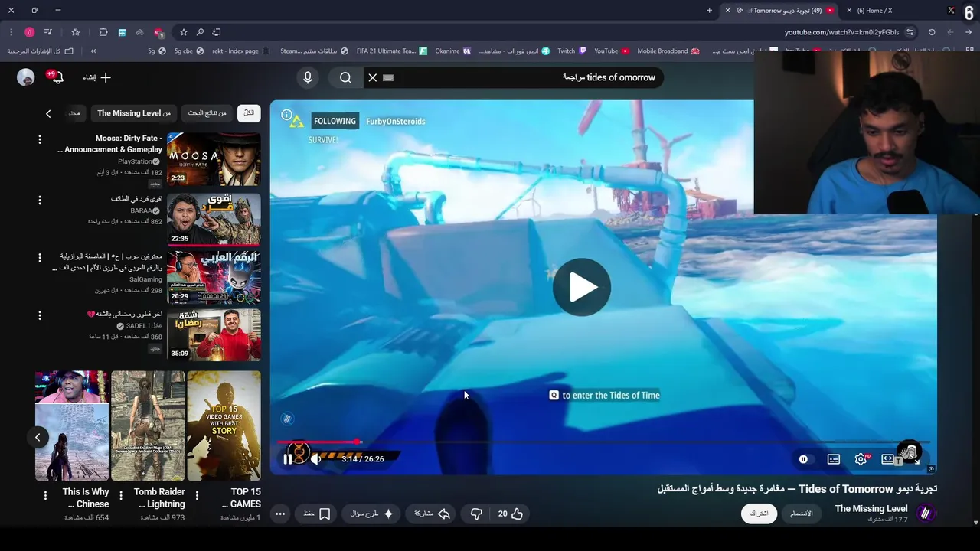
Task: Open a new browser tab with plus
Action: [709, 11]
